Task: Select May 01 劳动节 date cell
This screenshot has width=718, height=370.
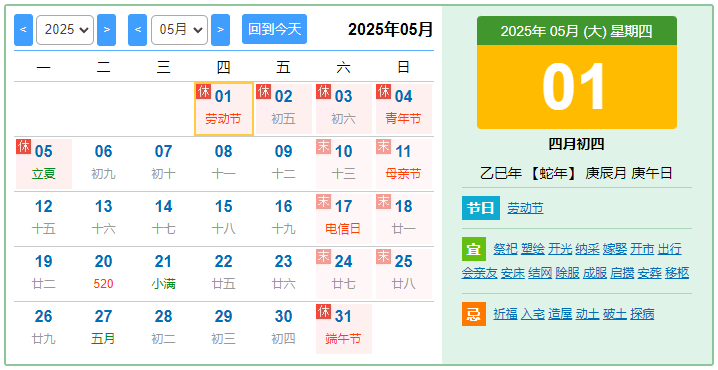Action: [223, 109]
